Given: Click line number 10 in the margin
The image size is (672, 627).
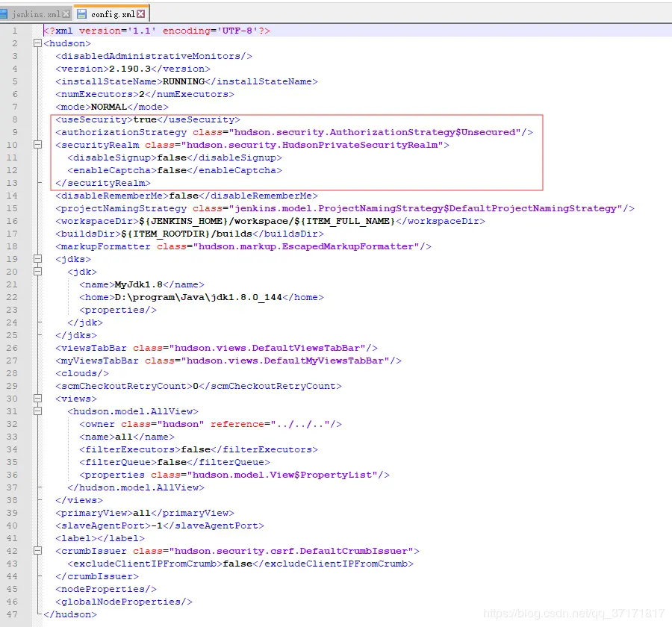Looking at the screenshot, I should coord(12,145).
